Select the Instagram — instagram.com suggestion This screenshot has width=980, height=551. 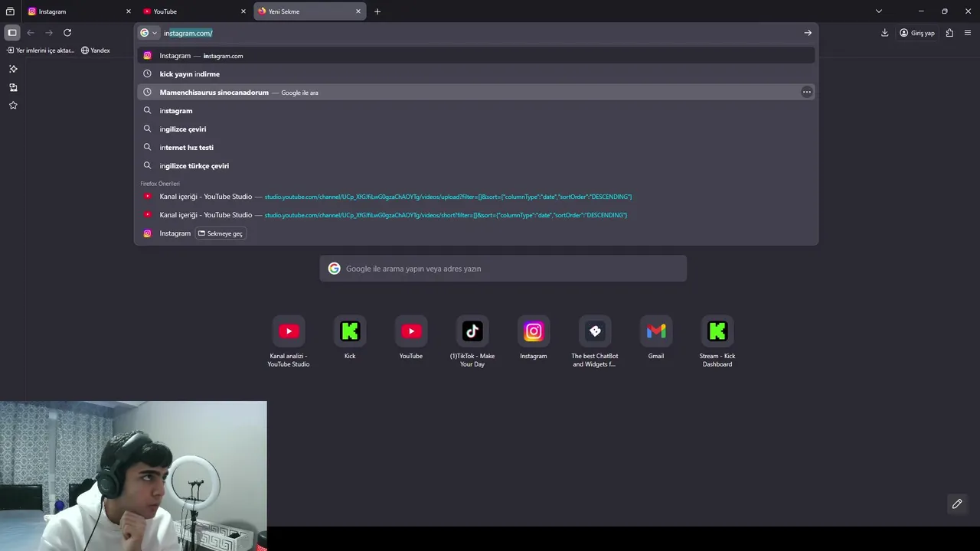click(x=475, y=56)
